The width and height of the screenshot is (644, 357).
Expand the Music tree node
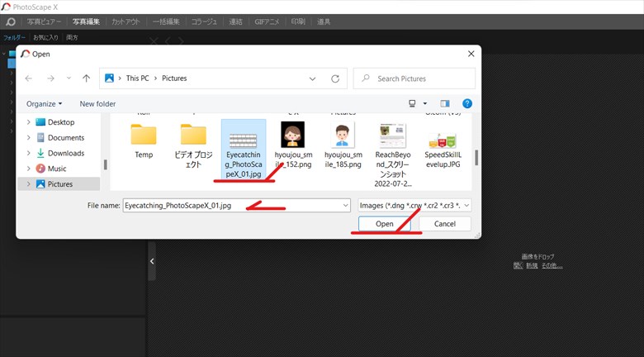pyautogui.click(x=28, y=169)
